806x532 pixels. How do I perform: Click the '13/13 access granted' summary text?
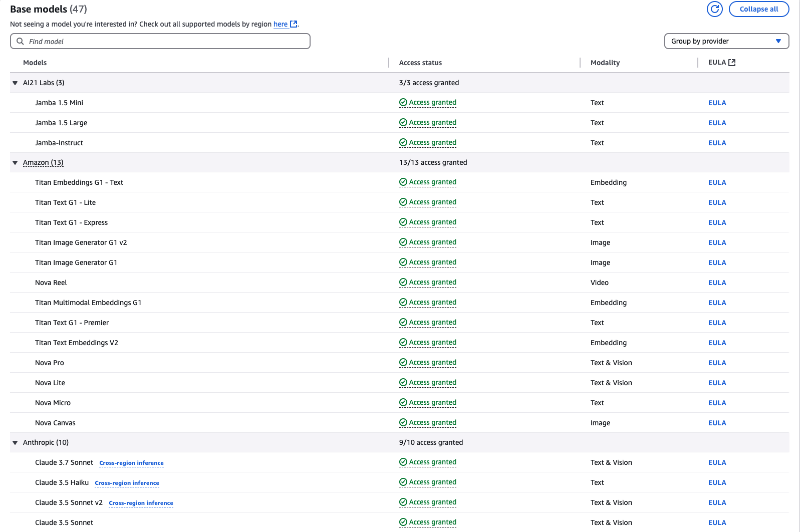(x=433, y=162)
